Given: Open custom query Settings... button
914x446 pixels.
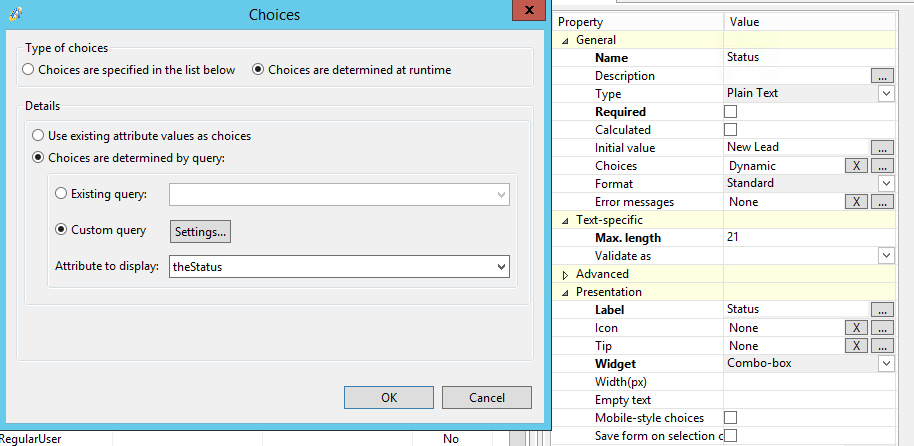Looking at the screenshot, I should pos(201,231).
